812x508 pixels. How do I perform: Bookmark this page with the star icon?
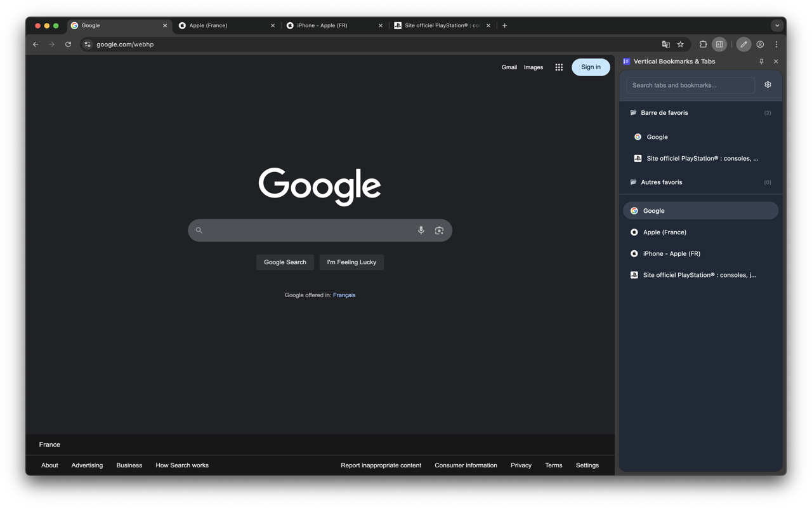click(x=681, y=44)
